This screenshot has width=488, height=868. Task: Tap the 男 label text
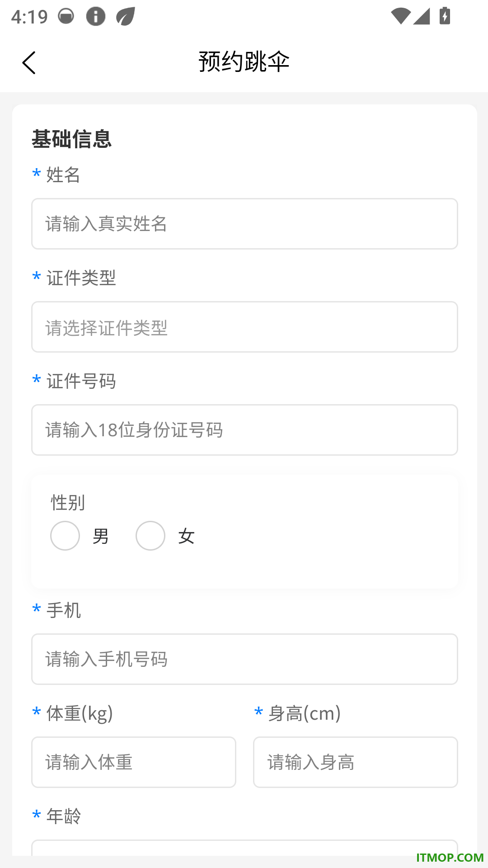100,537
